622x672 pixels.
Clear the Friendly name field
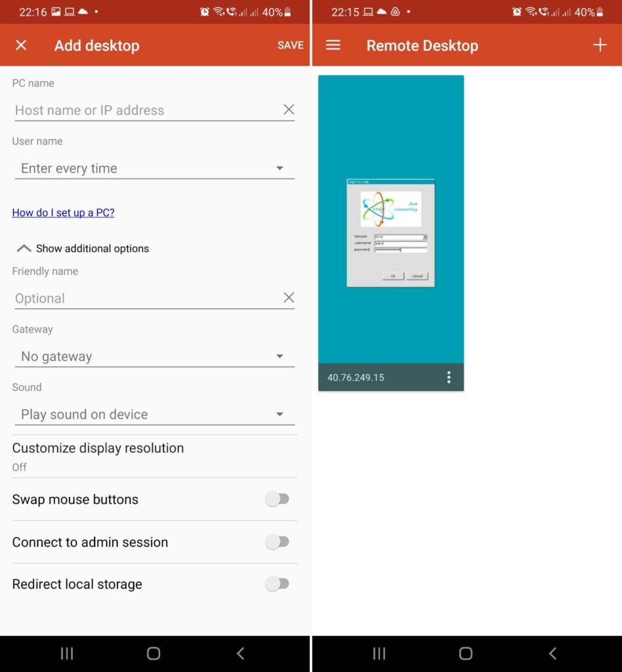pyautogui.click(x=289, y=298)
